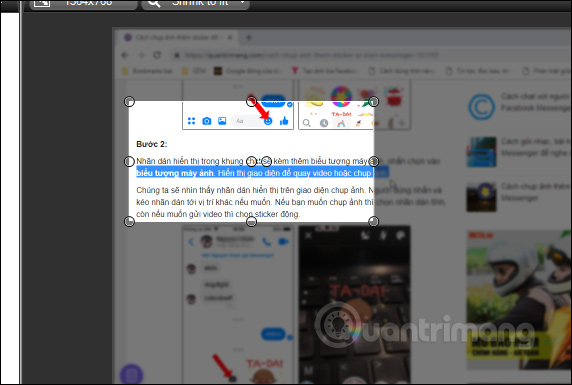572x385 pixels.
Task: Click the phone call icon in chat header
Action: click(267, 241)
